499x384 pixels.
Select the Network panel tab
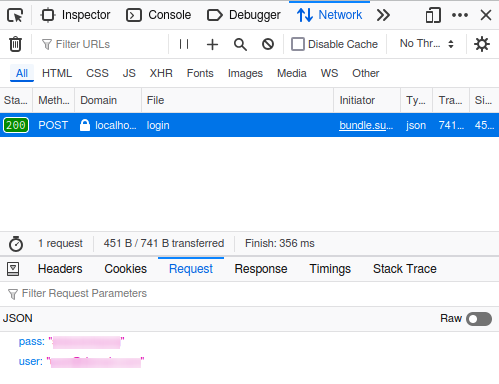tap(329, 15)
